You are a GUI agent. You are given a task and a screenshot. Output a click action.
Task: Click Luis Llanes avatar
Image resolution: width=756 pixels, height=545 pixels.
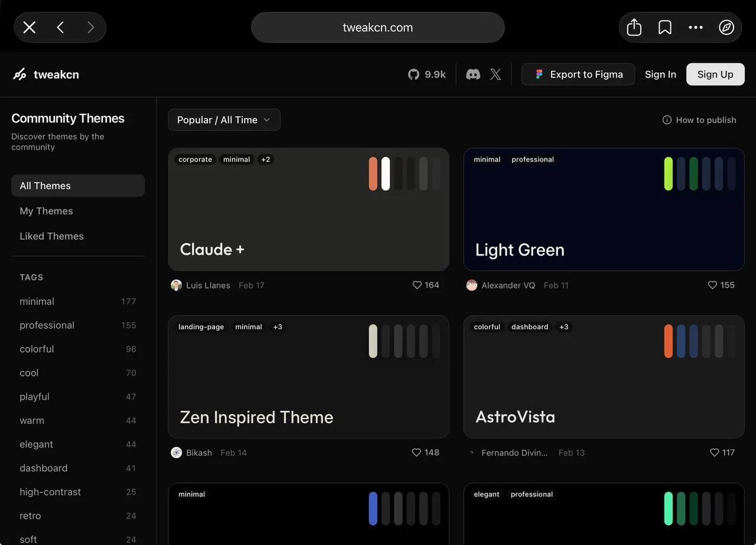(176, 285)
